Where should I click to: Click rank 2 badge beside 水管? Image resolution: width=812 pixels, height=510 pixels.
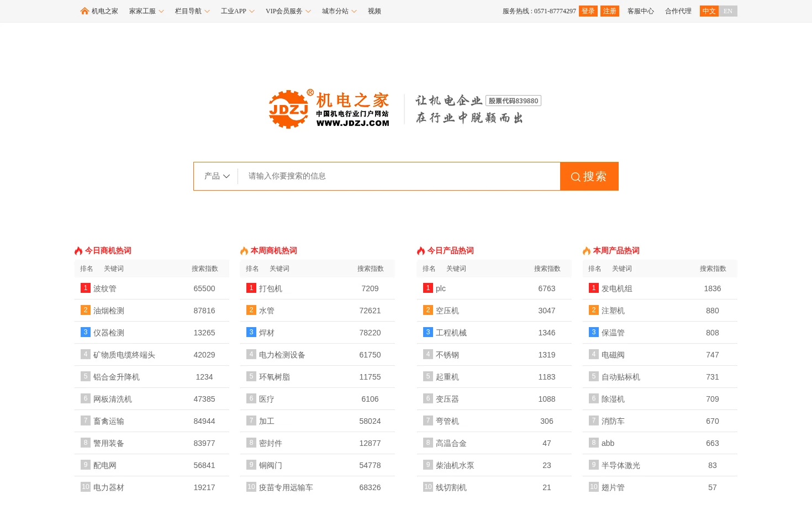[251, 310]
